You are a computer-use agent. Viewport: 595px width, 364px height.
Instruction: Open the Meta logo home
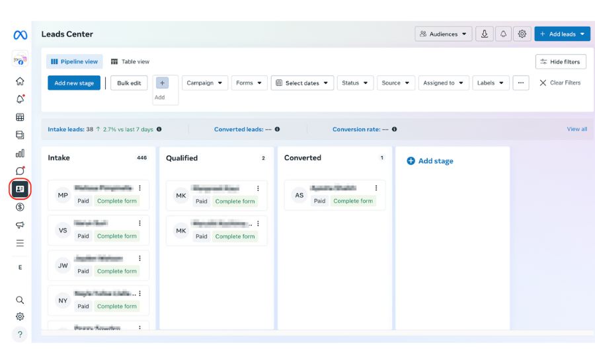pyautogui.click(x=20, y=35)
